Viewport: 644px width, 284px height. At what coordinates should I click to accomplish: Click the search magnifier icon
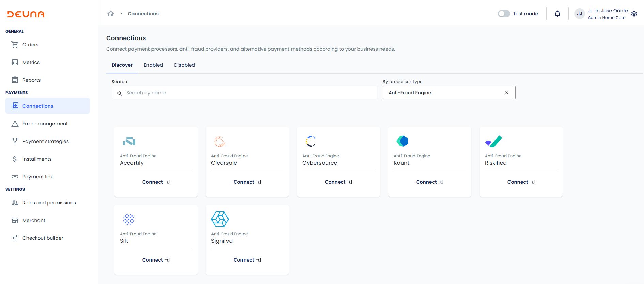pyautogui.click(x=120, y=93)
